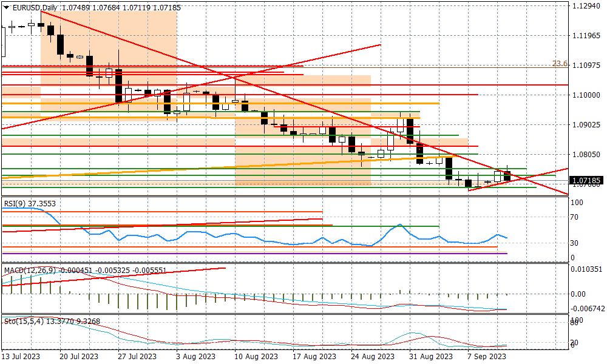Click the 1.08050 price scale label
The height and width of the screenshot is (364, 607).
pyautogui.click(x=586, y=154)
